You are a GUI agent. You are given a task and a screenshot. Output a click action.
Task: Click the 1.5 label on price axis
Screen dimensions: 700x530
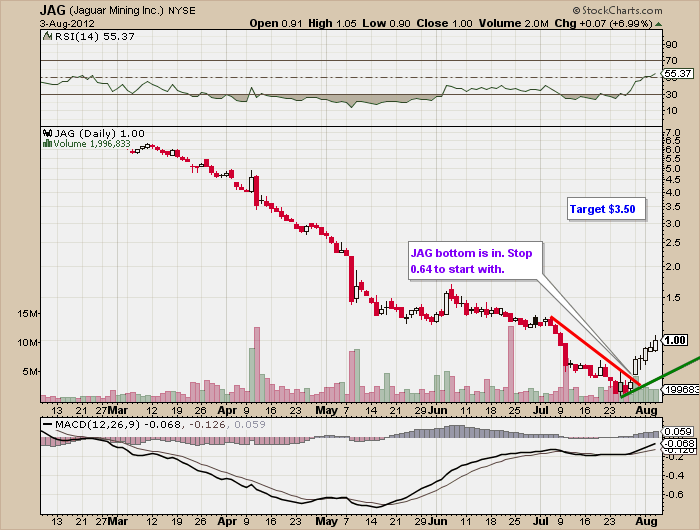[x=673, y=297]
